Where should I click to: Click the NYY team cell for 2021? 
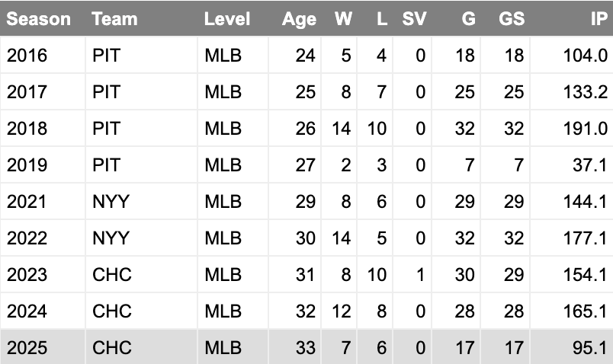142,202
